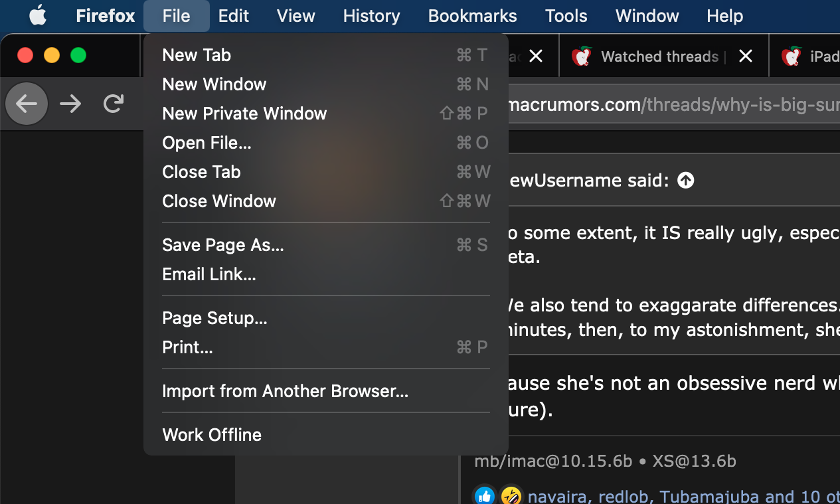Open the View menu
840x504 pixels.
click(296, 16)
